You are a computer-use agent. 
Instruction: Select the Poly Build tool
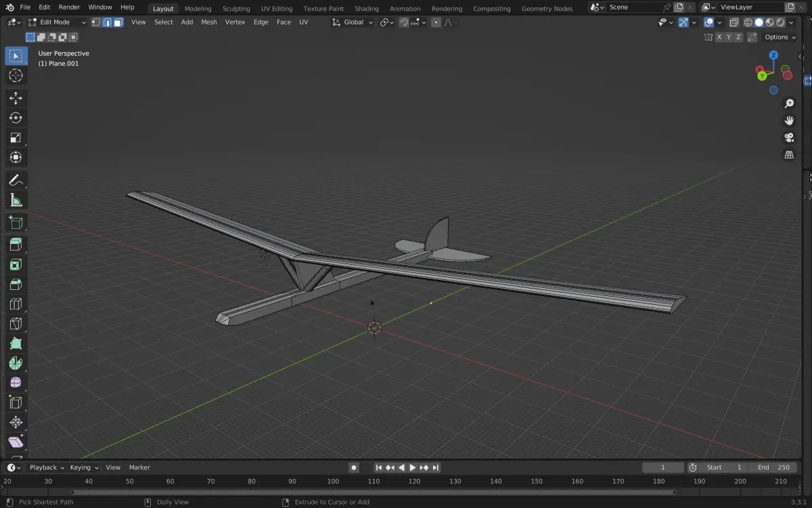click(x=16, y=343)
